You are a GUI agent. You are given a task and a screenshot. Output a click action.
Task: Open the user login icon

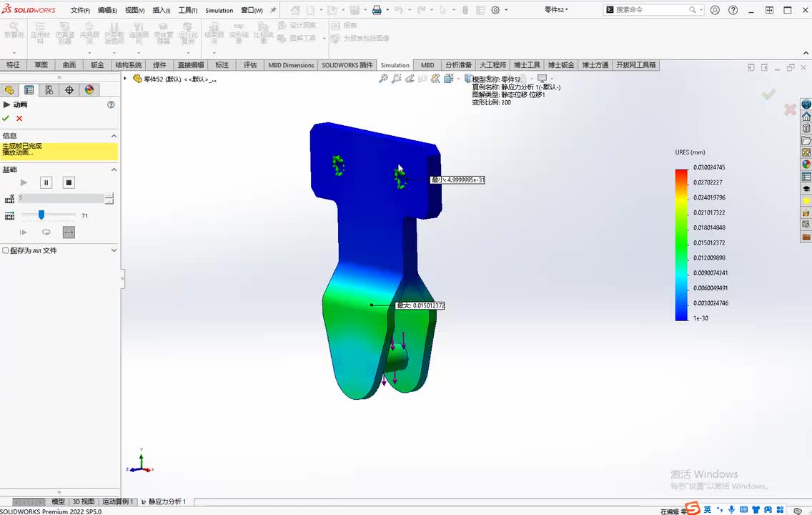(715, 10)
